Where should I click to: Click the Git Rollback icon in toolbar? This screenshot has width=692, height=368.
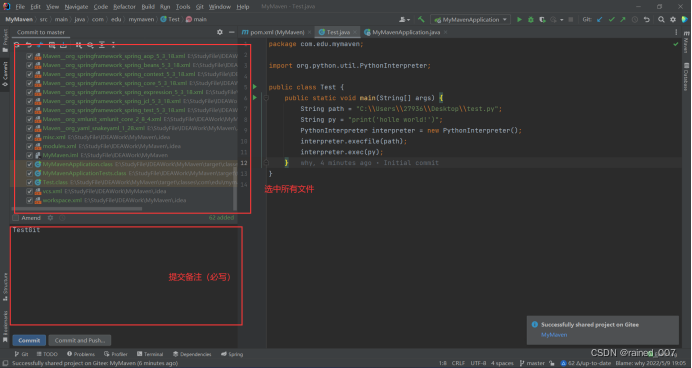(647, 19)
